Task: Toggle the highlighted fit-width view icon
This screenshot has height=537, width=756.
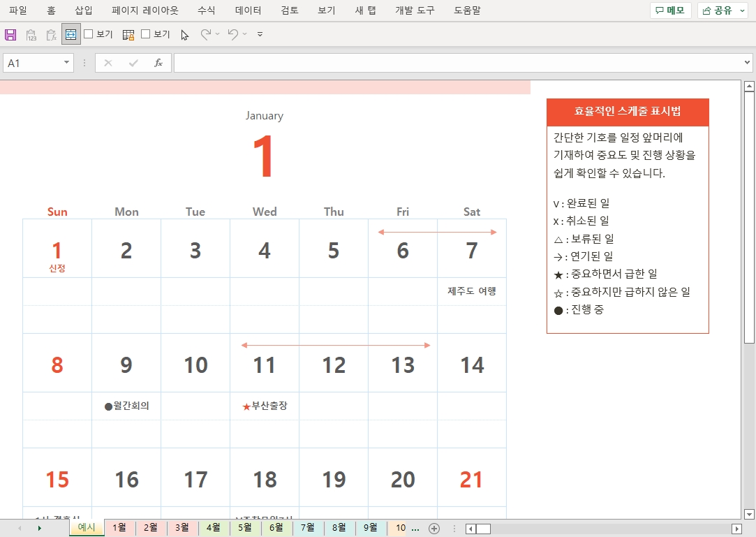Action: click(71, 34)
